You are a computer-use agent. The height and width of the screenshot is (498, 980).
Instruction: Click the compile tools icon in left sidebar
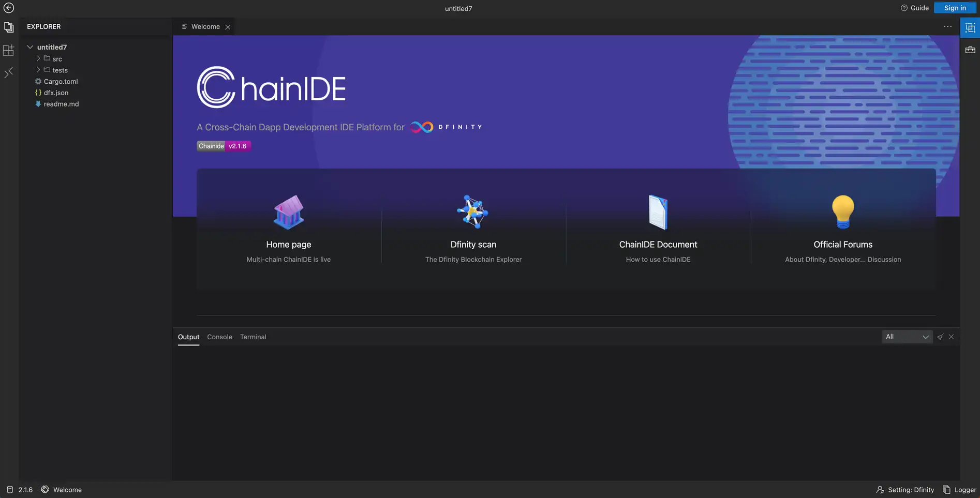pos(9,73)
